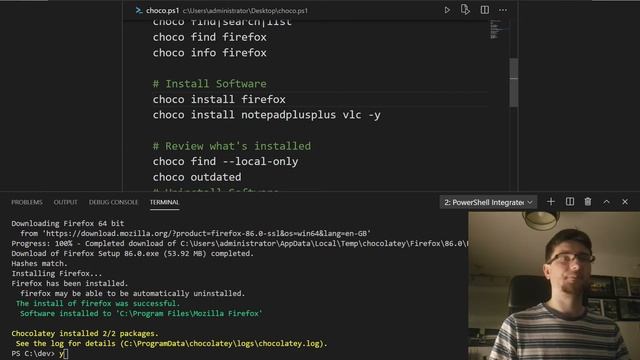Switch to the OUTPUT tab
This screenshot has height=360, width=640.
click(x=65, y=202)
